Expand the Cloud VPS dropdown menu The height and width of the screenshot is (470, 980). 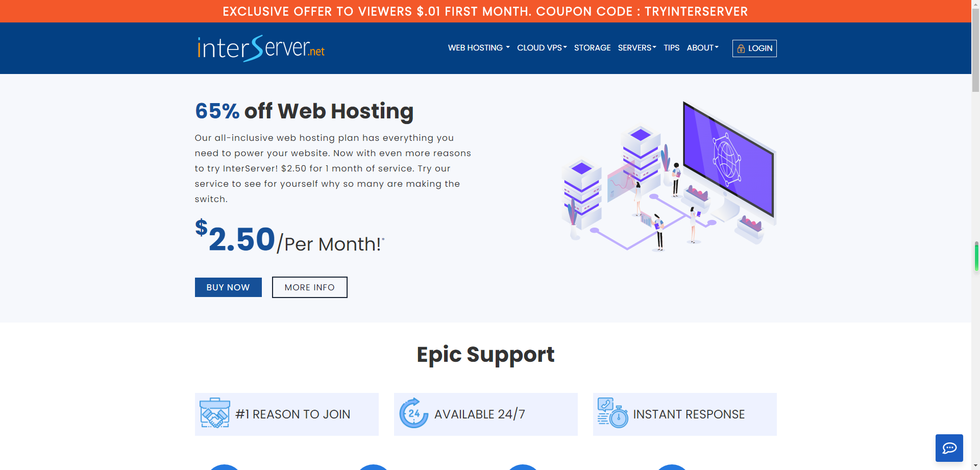(x=542, y=47)
